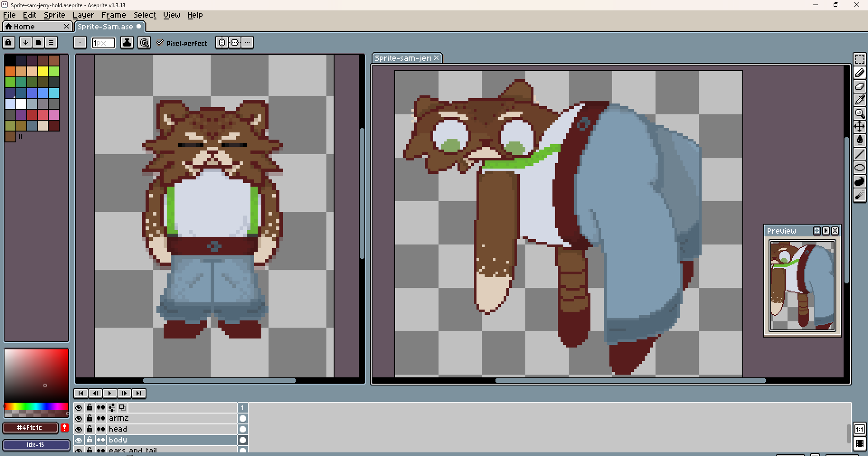Select the Line tool
Image resolution: width=868 pixels, height=456 pixels.
pos(859,154)
